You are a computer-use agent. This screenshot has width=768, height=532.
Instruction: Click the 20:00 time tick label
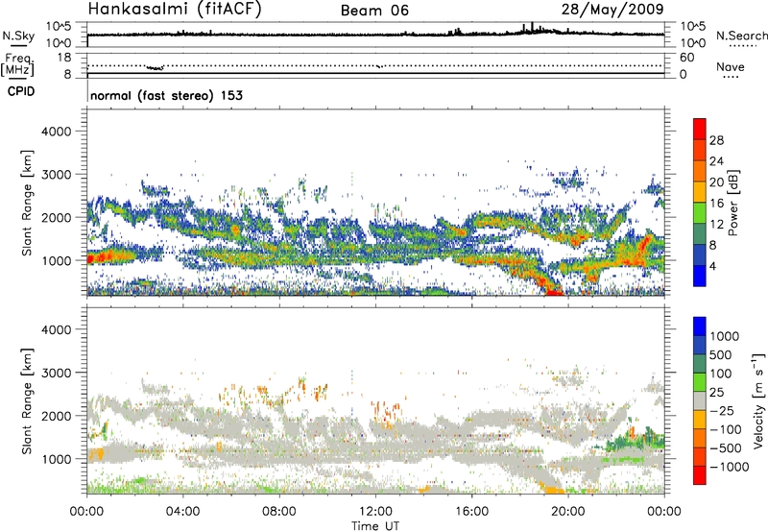(x=567, y=512)
